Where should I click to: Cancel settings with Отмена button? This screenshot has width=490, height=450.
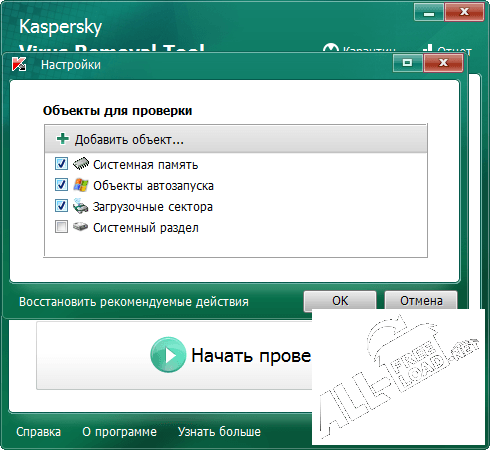tap(421, 301)
